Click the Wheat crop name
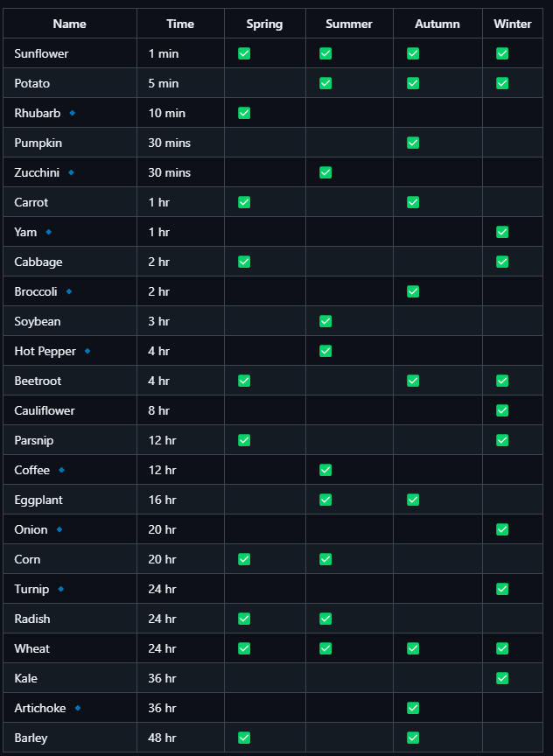553x756 pixels. [31, 648]
